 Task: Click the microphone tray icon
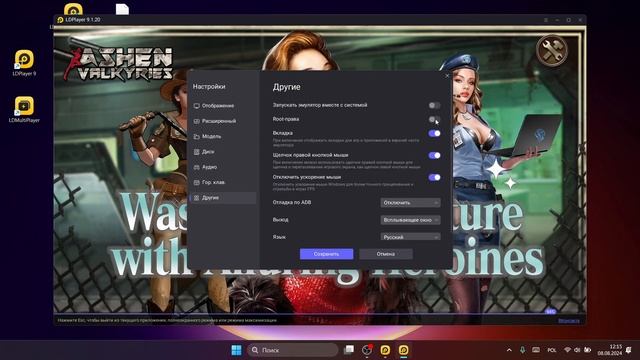point(522,350)
